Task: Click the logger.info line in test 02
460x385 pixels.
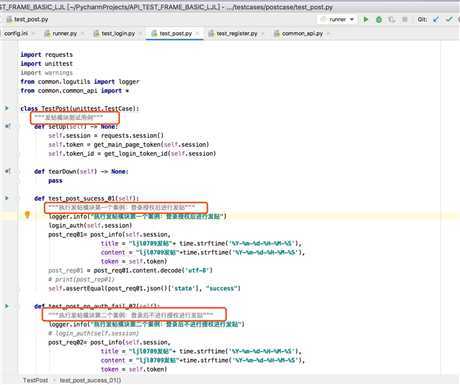Action: click(146, 324)
